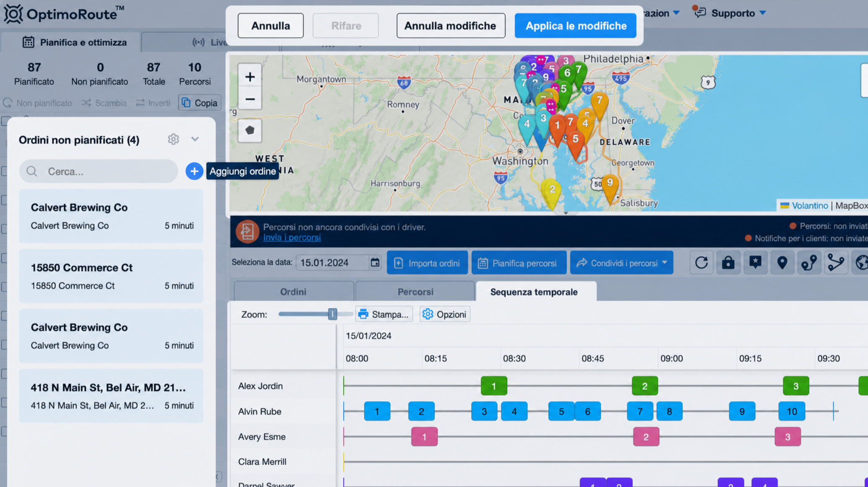Click the winding route path toolbar icon
The image size is (868, 487).
click(x=836, y=263)
